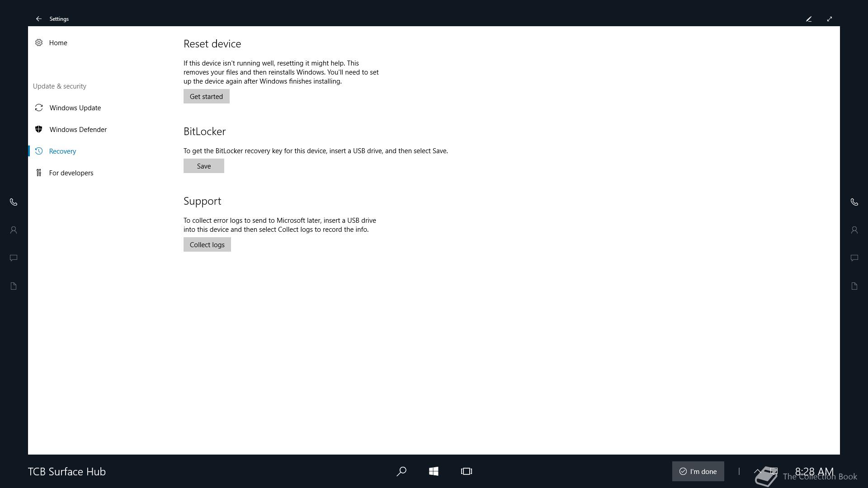This screenshot has width=868, height=488.
Task: Click the TCB Surface Hub device name
Action: [67, 471]
